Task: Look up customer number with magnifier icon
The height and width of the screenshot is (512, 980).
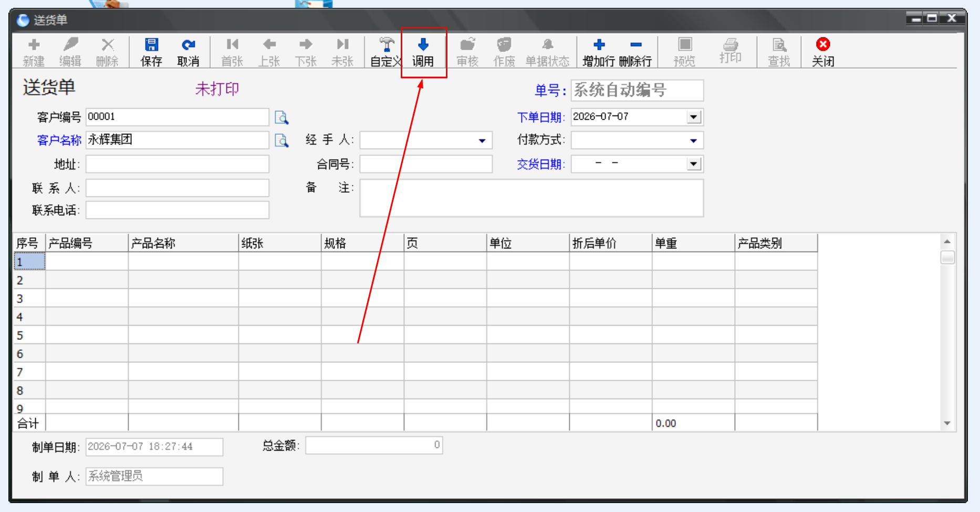Action: pyautogui.click(x=282, y=117)
